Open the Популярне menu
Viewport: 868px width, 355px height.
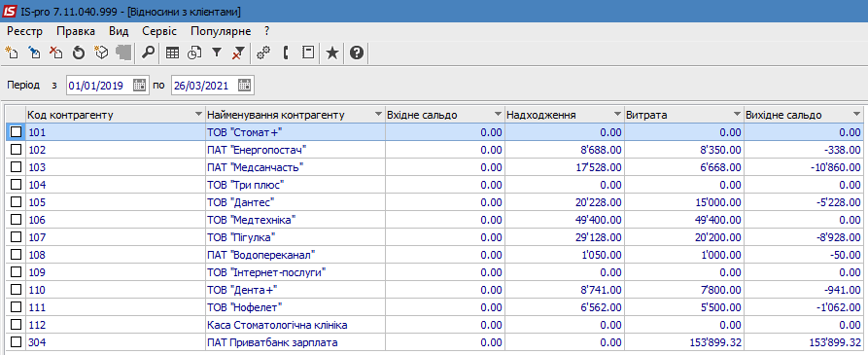tap(221, 31)
